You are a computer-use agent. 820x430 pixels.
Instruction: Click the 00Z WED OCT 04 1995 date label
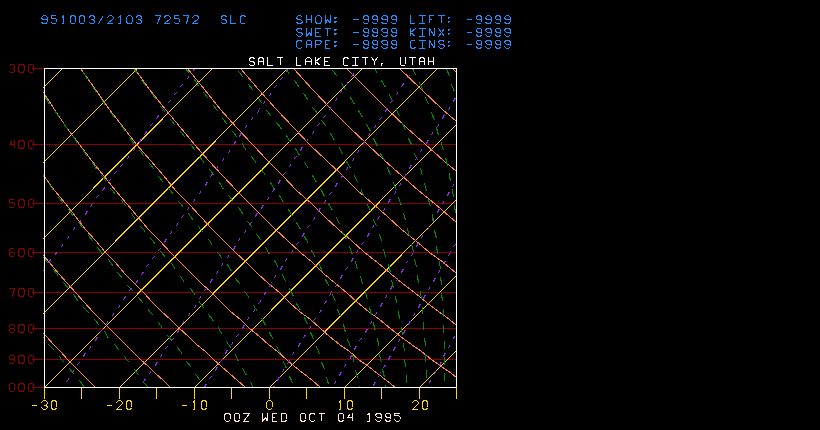[x=308, y=416]
